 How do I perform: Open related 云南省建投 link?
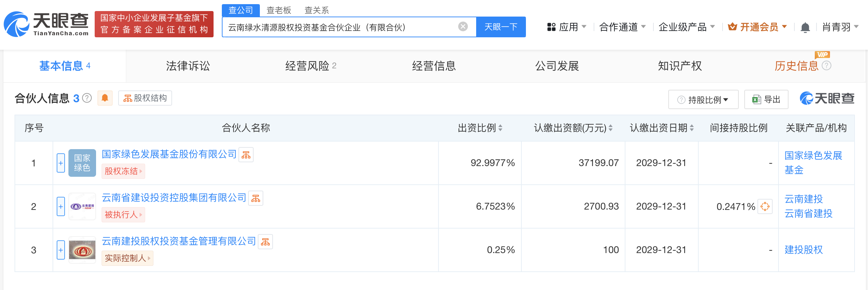tap(808, 214)
